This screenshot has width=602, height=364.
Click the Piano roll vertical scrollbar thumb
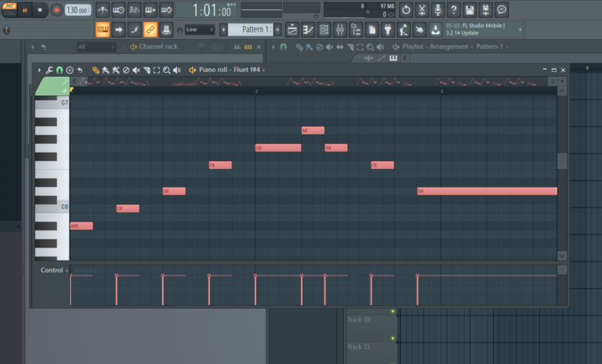(562, 161)
